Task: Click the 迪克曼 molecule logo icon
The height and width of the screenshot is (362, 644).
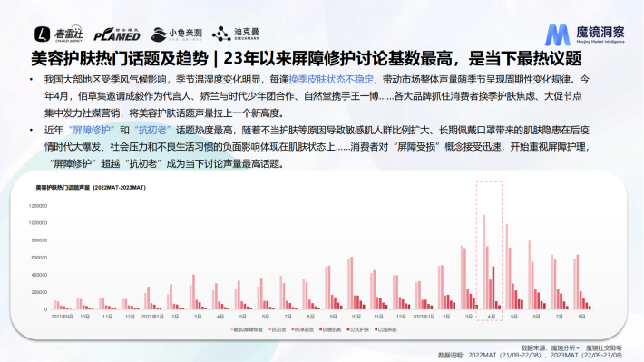Action: (x=221, y=34)
